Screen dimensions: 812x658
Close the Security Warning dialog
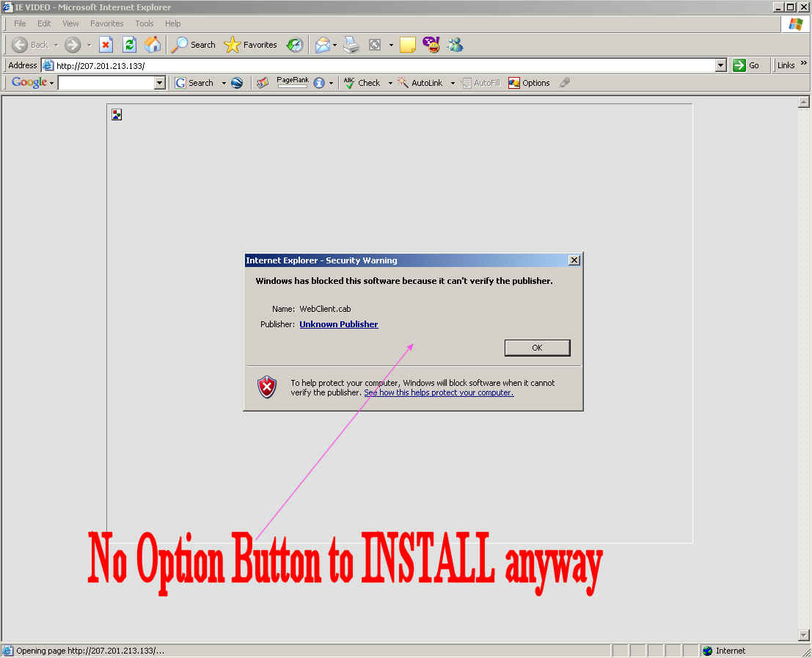click(x=574, y=260)
